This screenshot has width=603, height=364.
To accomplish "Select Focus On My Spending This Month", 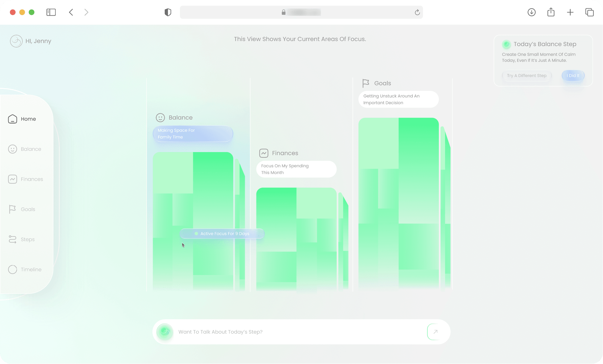I will [x=296, y=169].
